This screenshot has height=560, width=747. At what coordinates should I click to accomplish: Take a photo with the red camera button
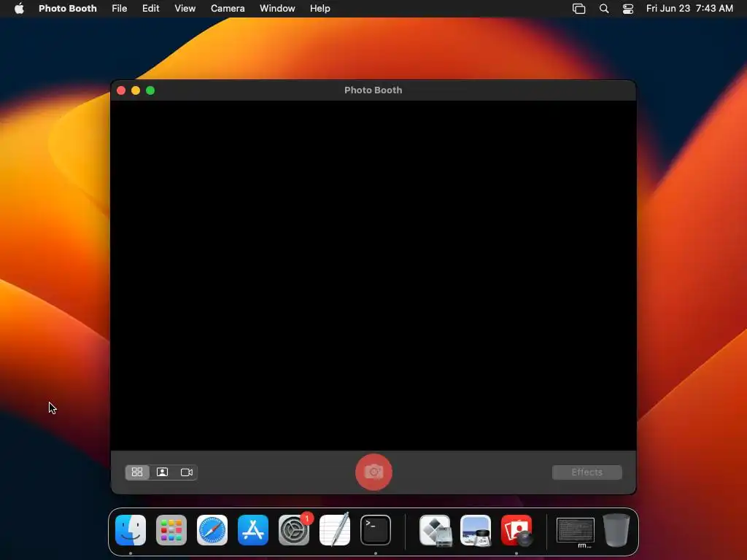[373, 472]
